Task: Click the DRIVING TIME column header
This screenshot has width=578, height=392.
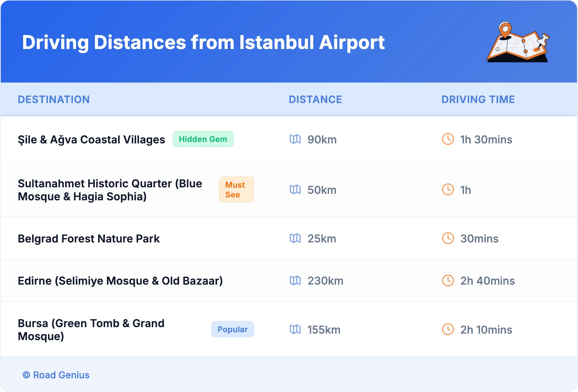Action: (478, 99)
